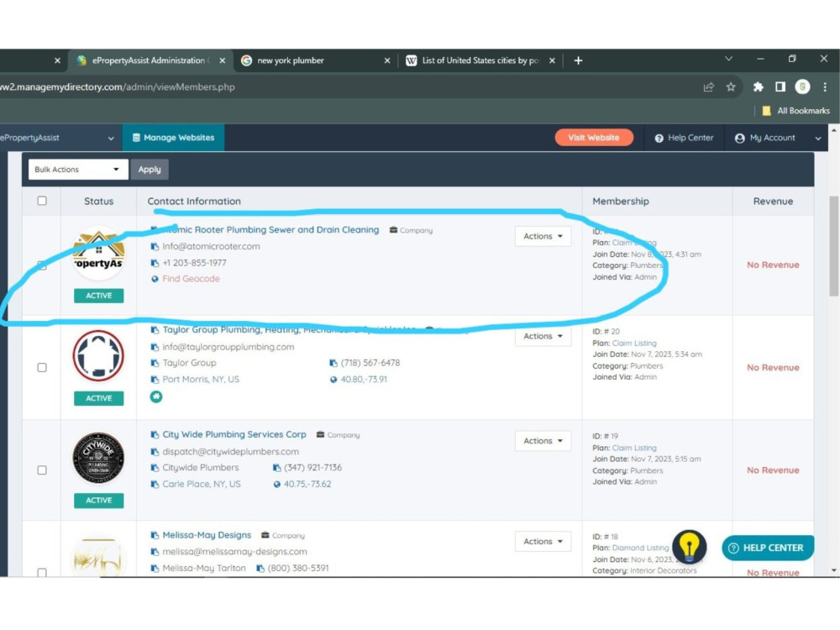Click the globe icon beside Find Geocode
840x630 pixels.
pos(155,279)
